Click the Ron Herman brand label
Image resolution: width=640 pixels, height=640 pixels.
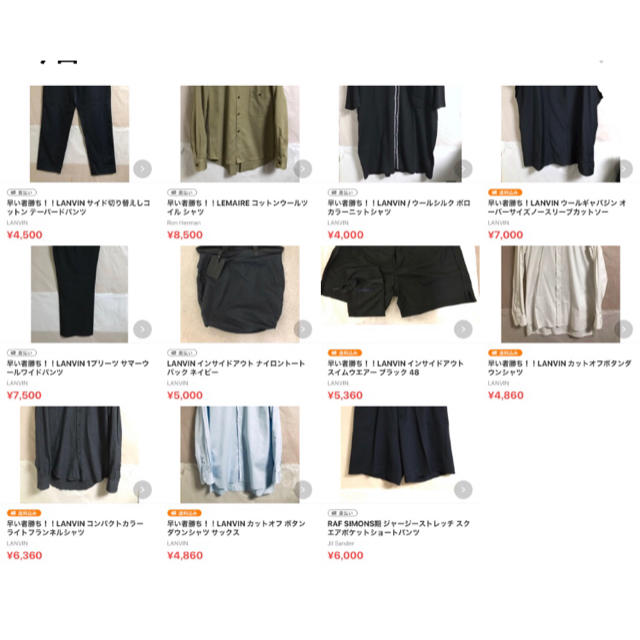[x=184, y=223]
